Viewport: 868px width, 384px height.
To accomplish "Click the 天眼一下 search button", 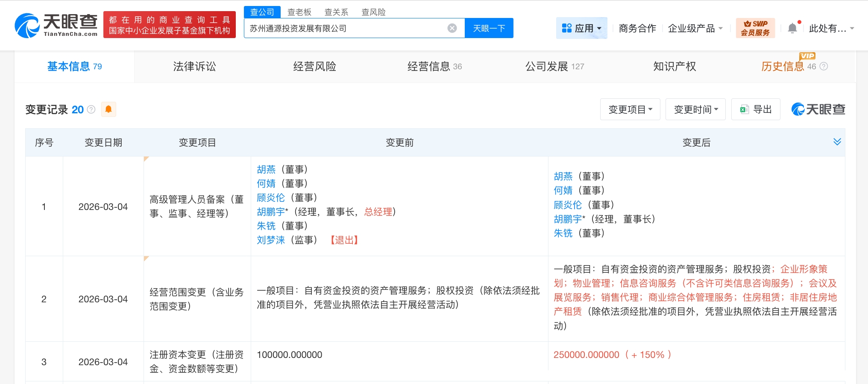I will click(489, 28).
